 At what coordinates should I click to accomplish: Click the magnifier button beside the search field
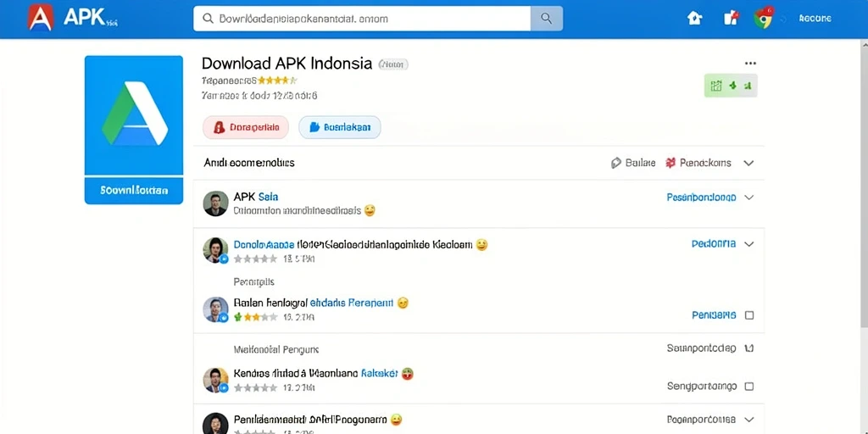(547, 19)
